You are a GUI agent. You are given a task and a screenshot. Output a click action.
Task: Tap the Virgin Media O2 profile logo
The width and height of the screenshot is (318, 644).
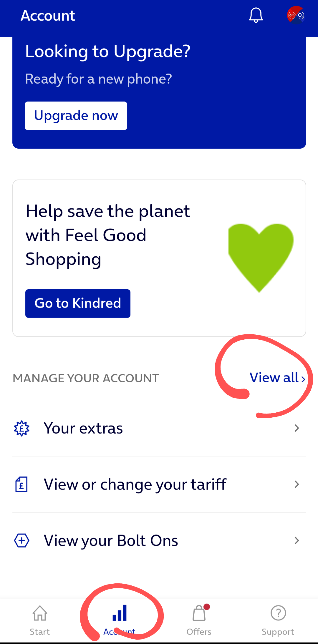(296, 15)
